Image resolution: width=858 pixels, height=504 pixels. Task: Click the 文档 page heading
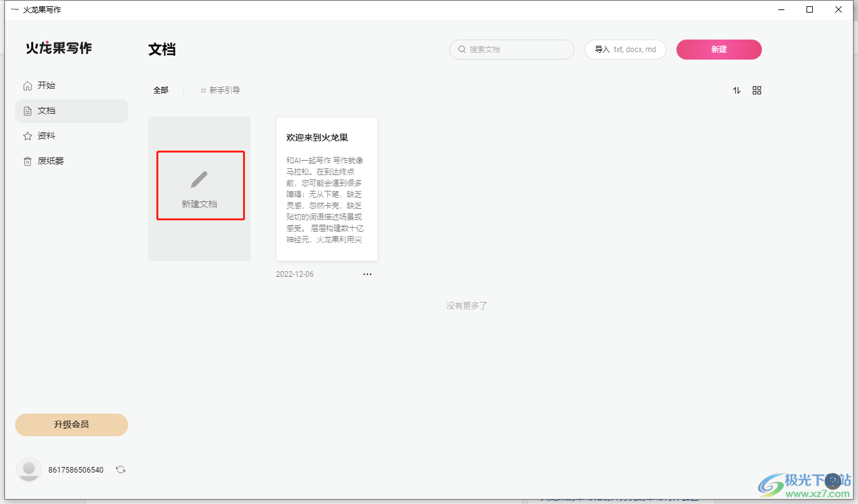162,50
